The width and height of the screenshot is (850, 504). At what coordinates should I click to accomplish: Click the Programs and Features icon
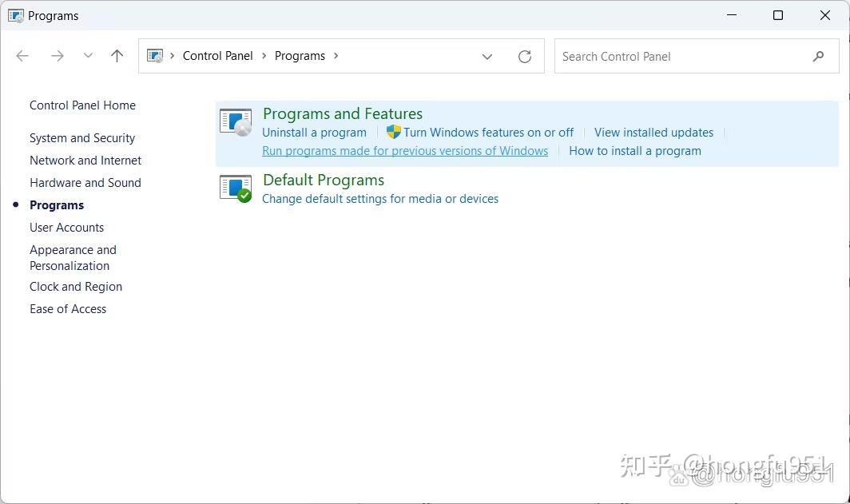point(236,122)
